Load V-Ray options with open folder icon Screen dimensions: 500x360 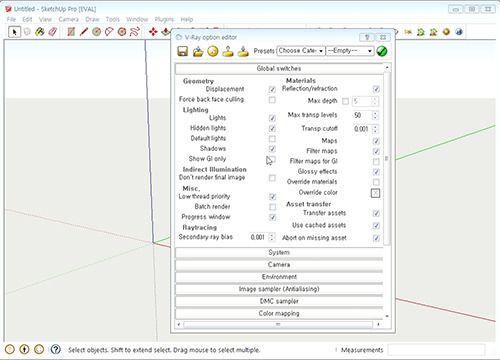pos(198,51)
